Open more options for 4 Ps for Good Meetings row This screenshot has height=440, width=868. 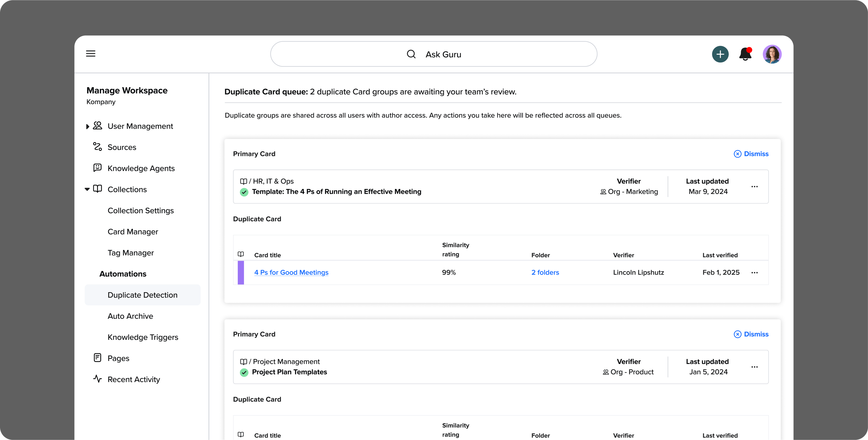(x=754, y=273)
